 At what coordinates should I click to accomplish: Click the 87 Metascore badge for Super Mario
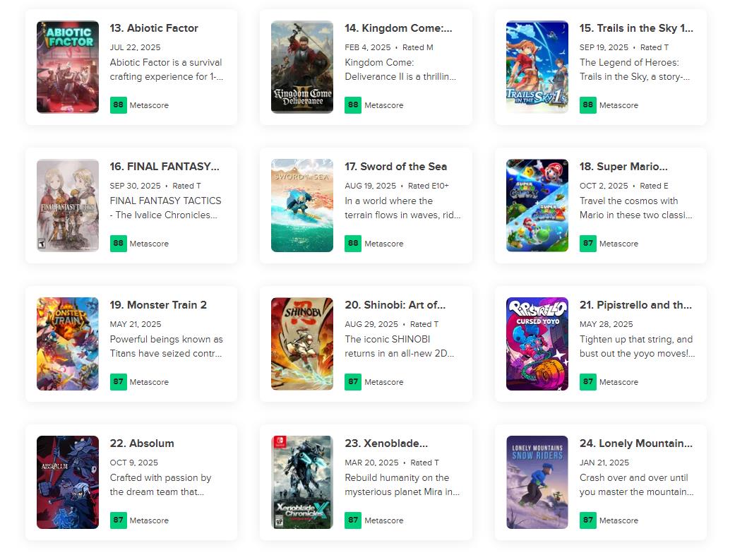point(588,244)
